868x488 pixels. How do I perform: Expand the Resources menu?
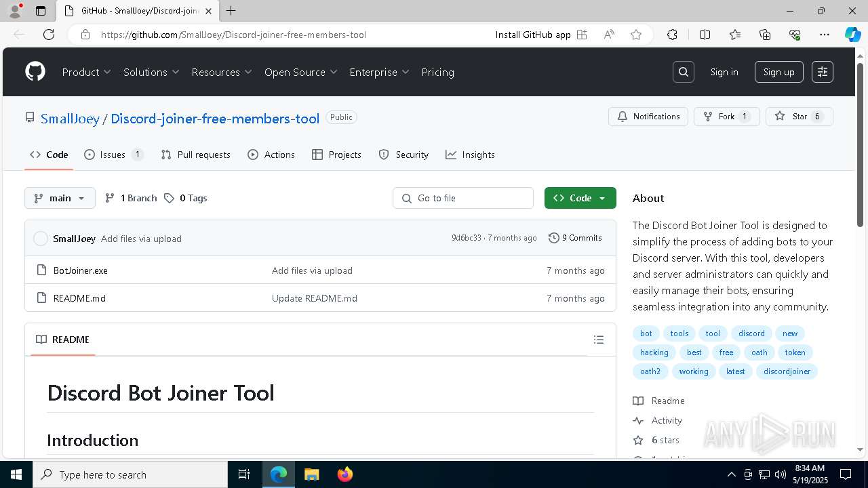coord(222,72)
